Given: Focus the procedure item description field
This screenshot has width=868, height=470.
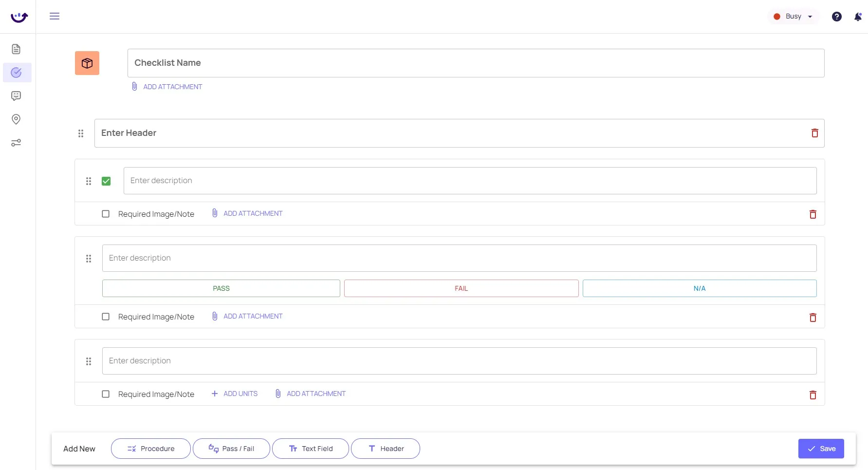Looking at the screenshot, I should tap(470, 181).
